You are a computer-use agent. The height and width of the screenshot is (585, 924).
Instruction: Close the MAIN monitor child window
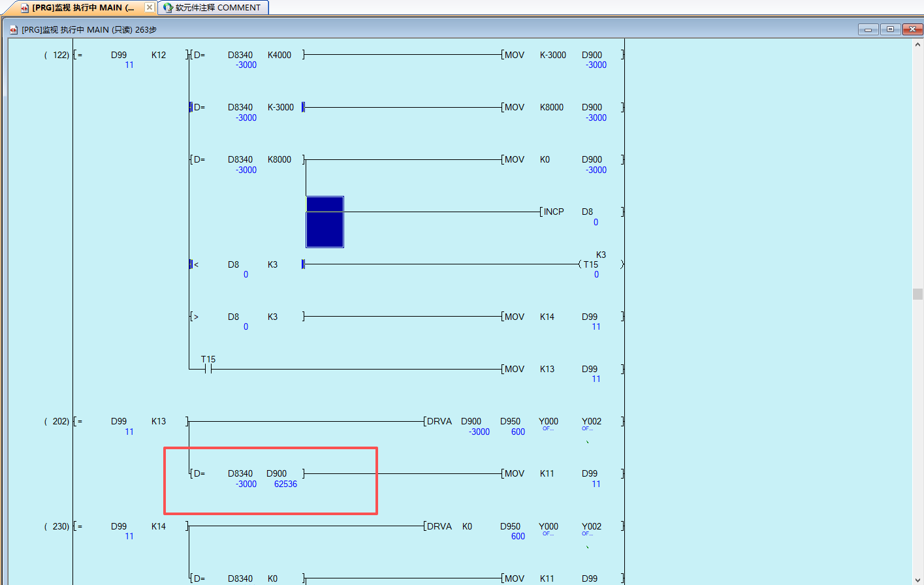912,29
